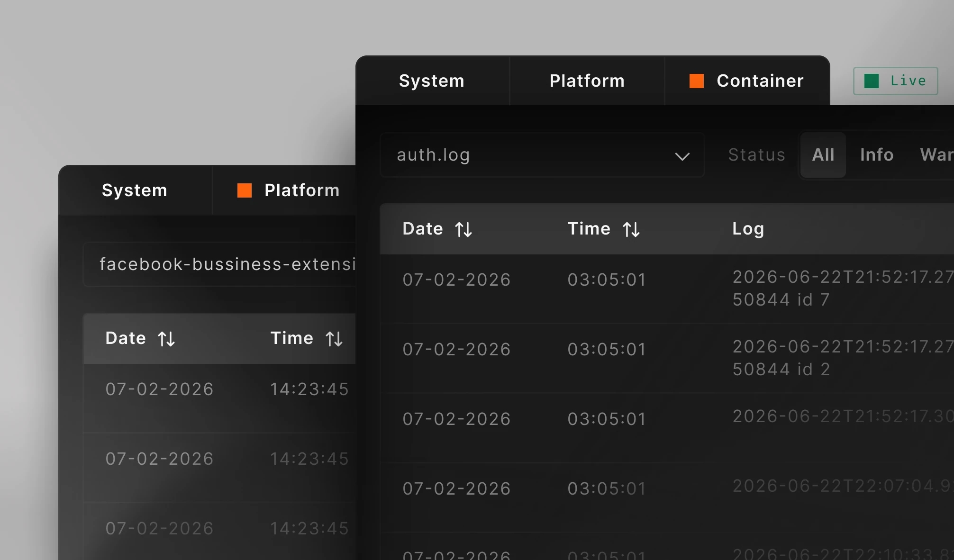Open System tab in the back window
Image resolution: width=954 pixels, height=560 pixels.
[135, 190]
